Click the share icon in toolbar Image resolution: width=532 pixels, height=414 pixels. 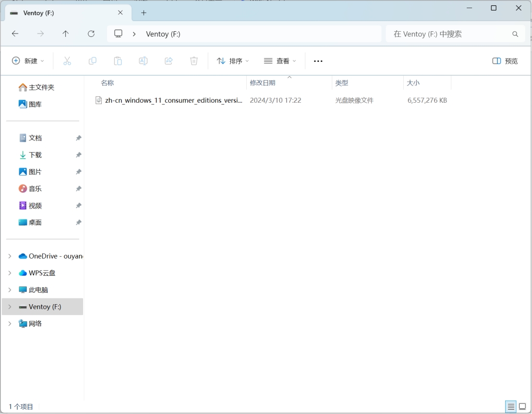169,61
